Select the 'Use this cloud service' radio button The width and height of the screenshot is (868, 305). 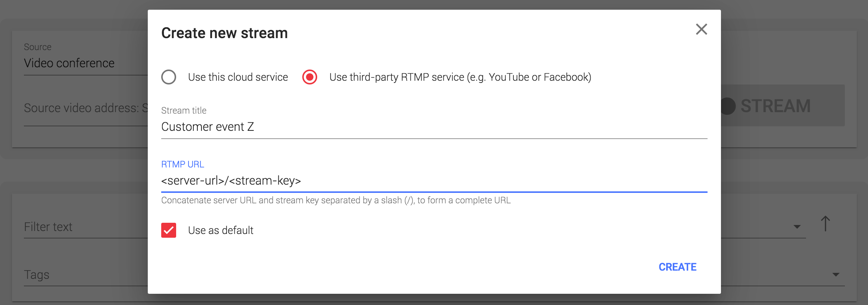(169, 77)
